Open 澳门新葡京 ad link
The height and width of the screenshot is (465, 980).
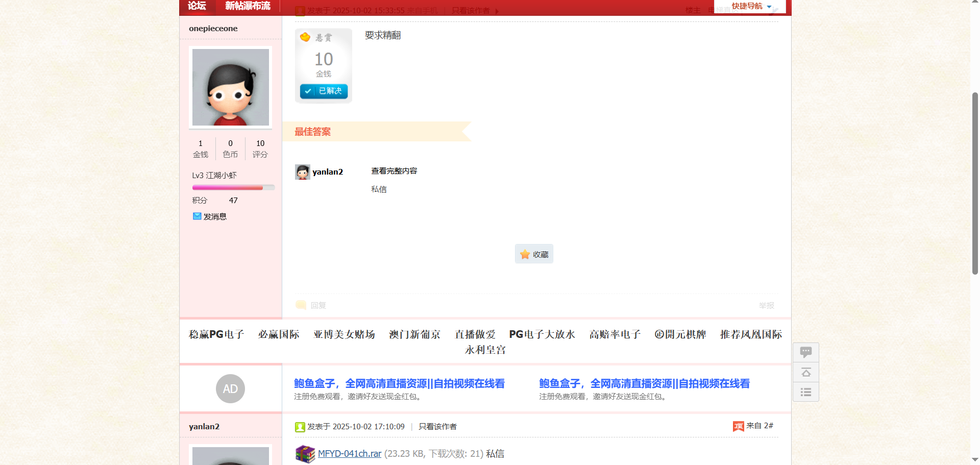coord(414,334)
